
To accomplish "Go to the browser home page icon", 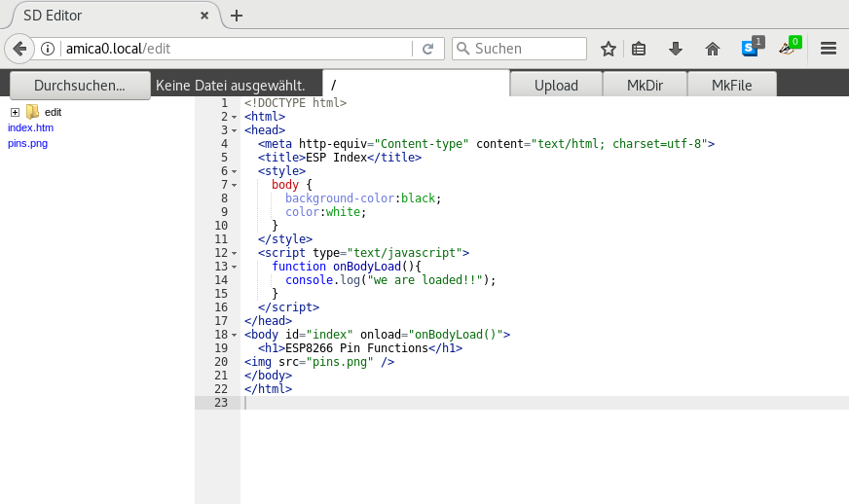I will pos(713,49).
